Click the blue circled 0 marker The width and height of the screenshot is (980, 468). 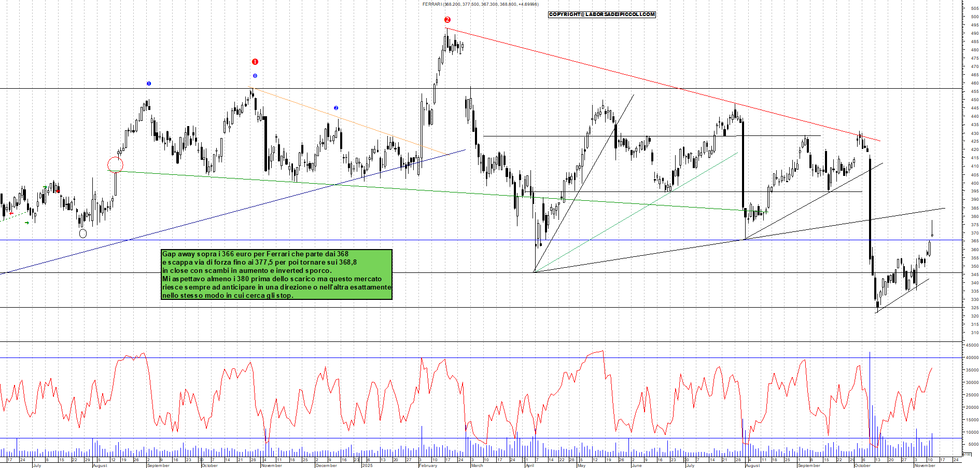255,76
